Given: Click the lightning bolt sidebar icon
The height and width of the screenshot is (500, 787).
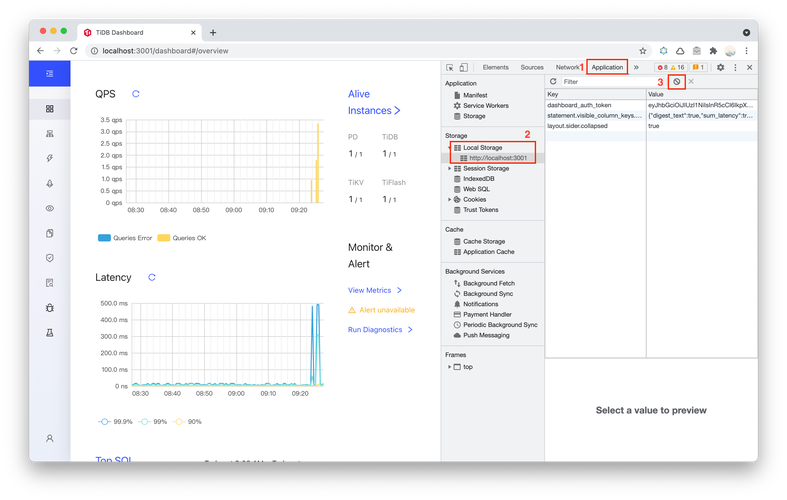Looking at the screenshot, I should click(x=49, y=158).
